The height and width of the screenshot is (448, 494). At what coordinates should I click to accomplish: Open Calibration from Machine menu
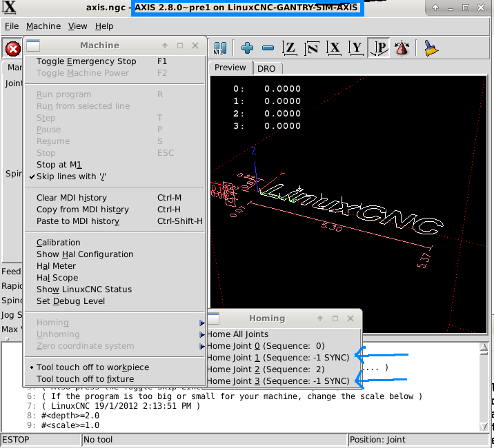point(115,243)
